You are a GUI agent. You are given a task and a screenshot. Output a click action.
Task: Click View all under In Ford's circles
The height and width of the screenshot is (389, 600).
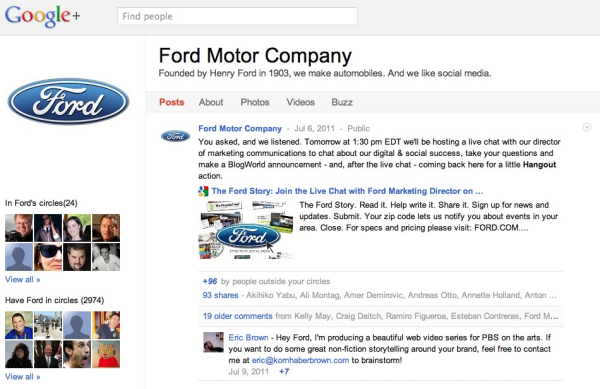[23, 280]
